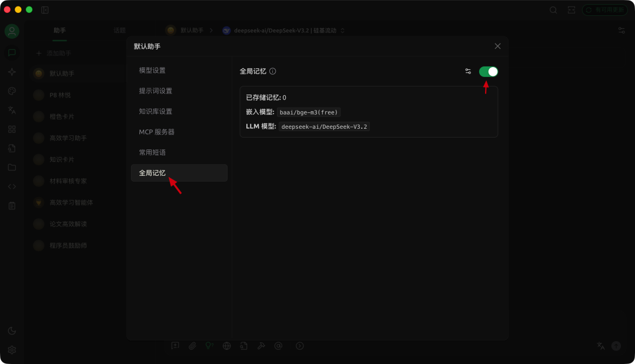Disable the 全局记忆 switch
Screen dimensions: 635x364
tap(487, 71)
